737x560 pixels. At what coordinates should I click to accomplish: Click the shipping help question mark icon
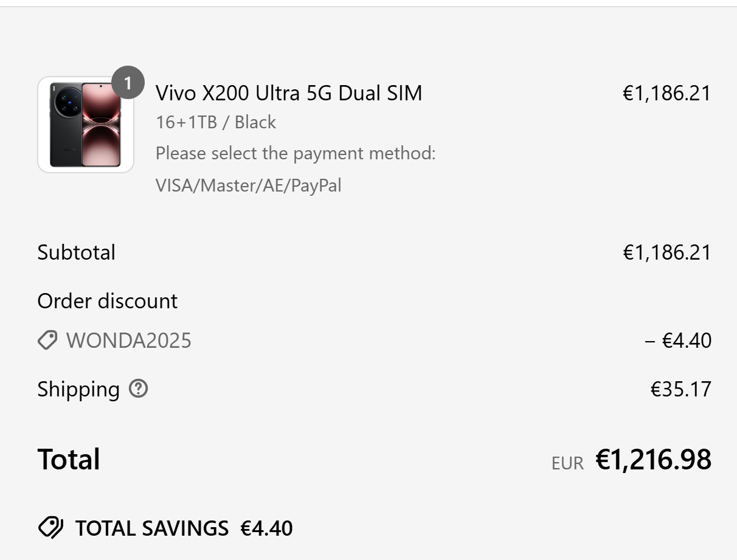tap(138, 389)
